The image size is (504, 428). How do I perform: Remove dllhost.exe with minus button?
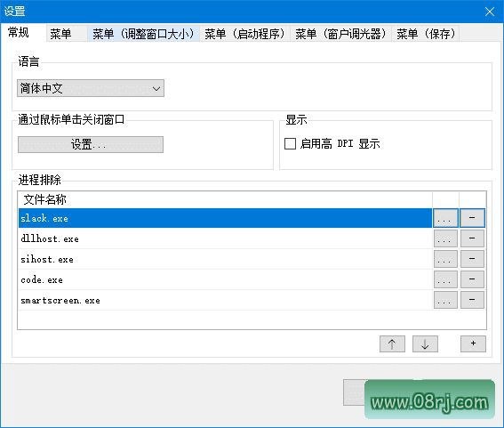coord(472,238)
